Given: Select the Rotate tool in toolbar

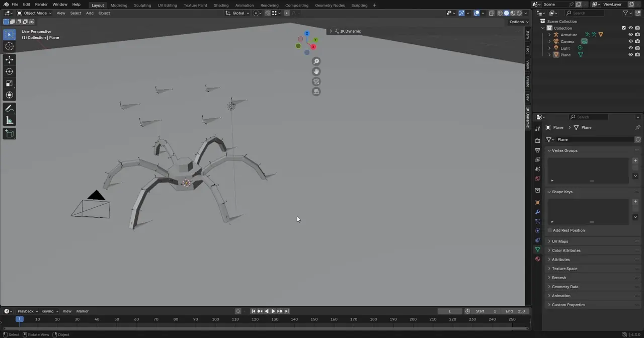Looking at the screenshot, I should point(9,71).
